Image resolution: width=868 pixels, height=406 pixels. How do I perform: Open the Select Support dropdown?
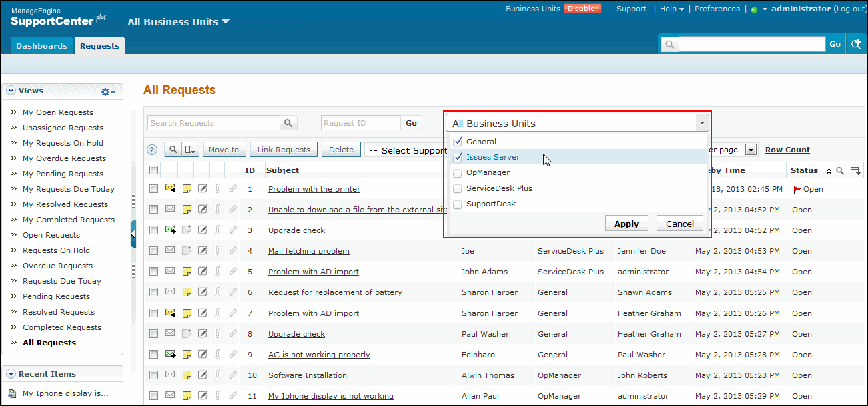[x=406, y=150]
